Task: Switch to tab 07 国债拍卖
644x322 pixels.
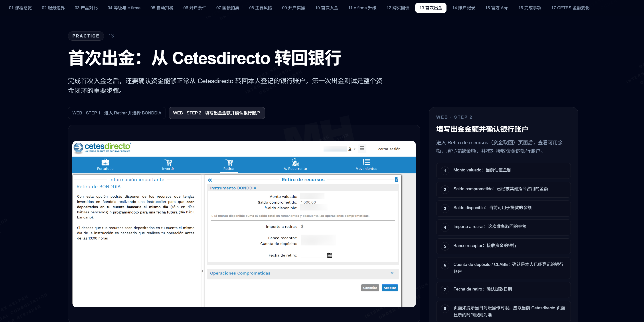Action: coord(228,8)
